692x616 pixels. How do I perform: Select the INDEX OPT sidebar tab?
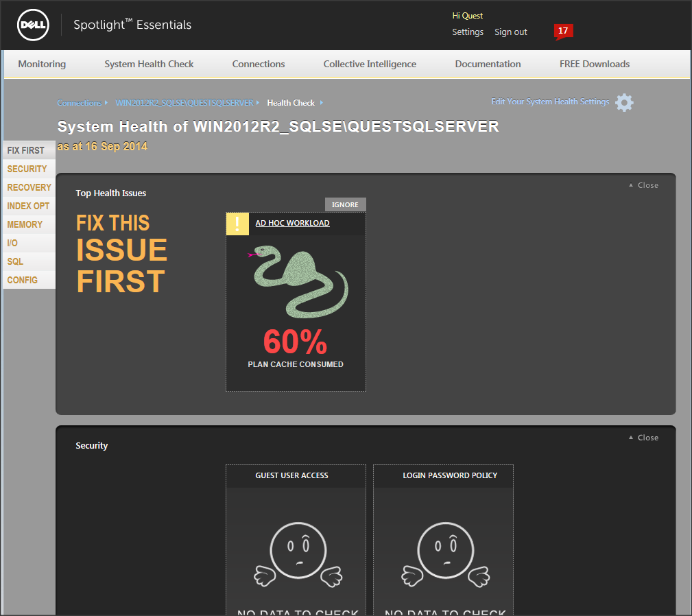pyautogui.click(x=29, y=206)
